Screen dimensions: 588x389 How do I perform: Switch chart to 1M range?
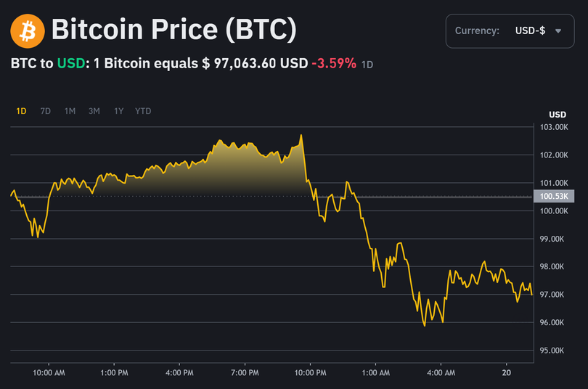(x=70, y=111)
